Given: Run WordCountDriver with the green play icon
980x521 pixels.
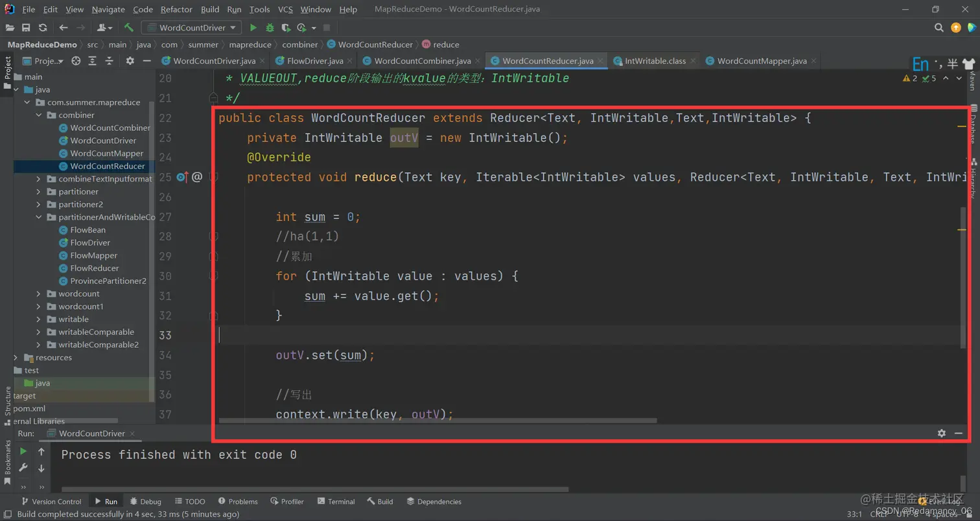Looking at the screenshot, I should pos(253,28).
